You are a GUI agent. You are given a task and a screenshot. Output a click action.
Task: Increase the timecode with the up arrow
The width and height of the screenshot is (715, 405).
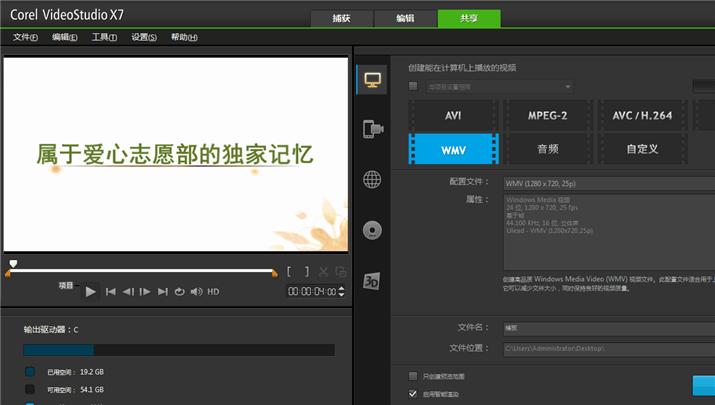(341, 288)
